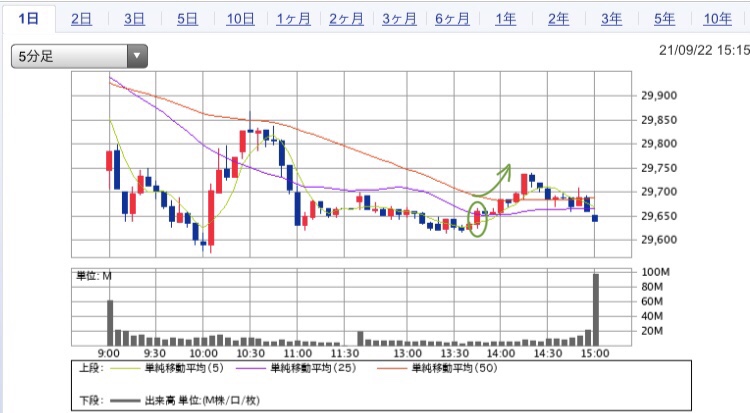The image size is (750, 413).
Task: Click the 14:00 time axis label
Action: click(501, 354)
